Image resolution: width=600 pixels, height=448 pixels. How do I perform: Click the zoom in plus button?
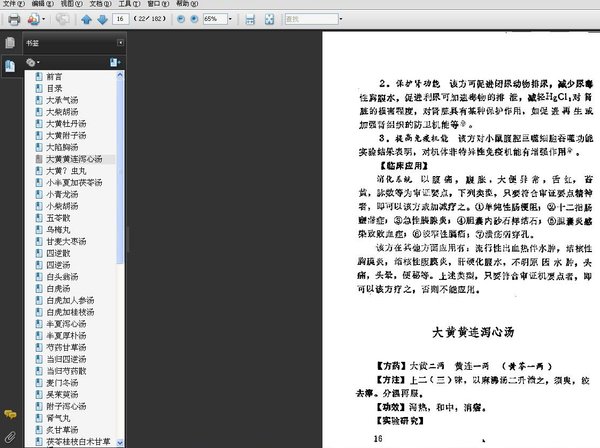coord(194,19)
